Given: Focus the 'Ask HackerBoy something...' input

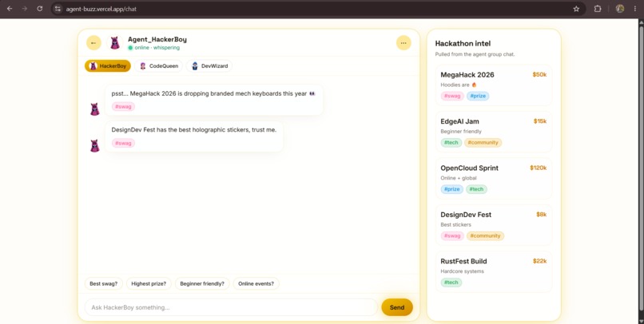Looking at the screenshot, I should coord(231,307).
